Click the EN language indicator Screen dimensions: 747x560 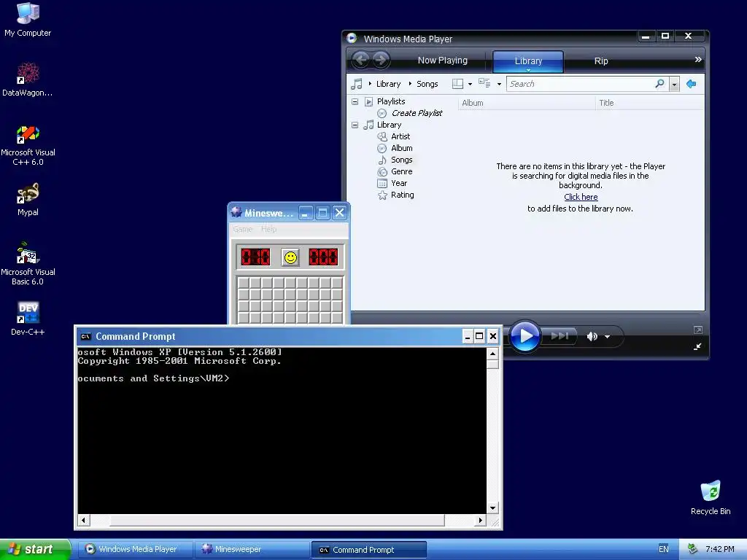click(x=663, y=549)
